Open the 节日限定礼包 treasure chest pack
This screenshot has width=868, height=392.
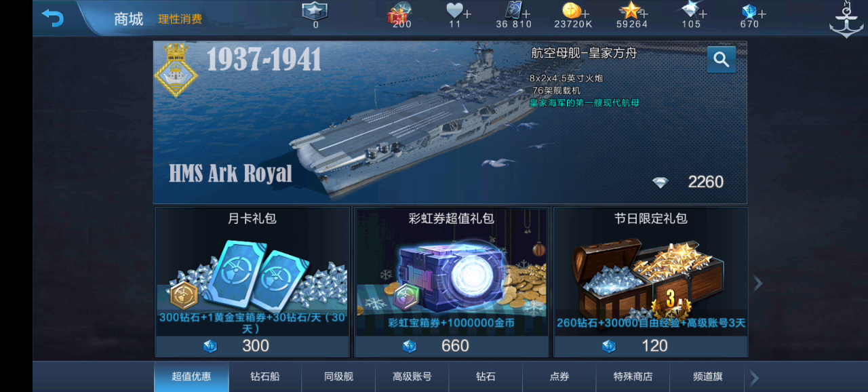651,282
